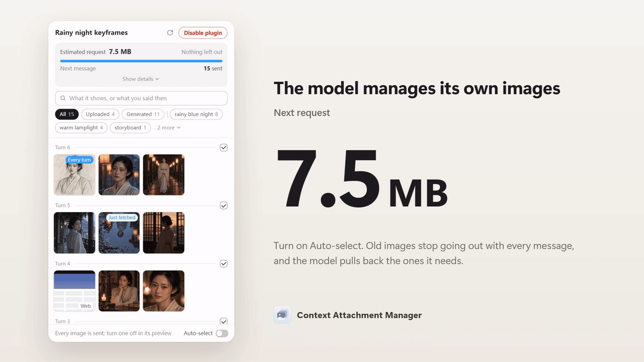The image size is (644, 362).
Task: Open Turn 4 close-up portrait thumbnail
Action: coord(164,291)
